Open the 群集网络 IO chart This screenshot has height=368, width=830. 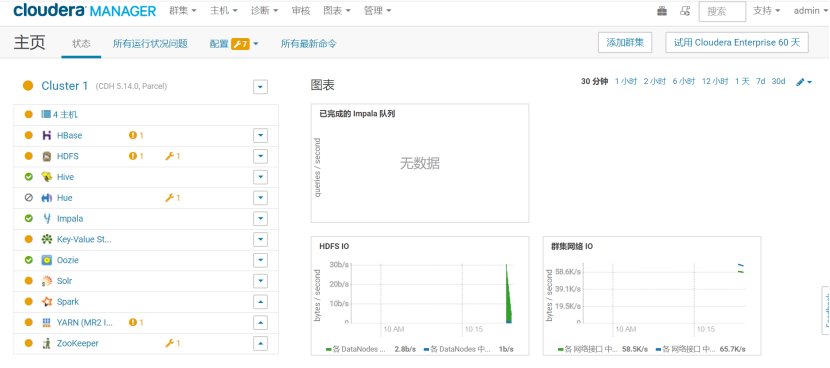(652, 296)
